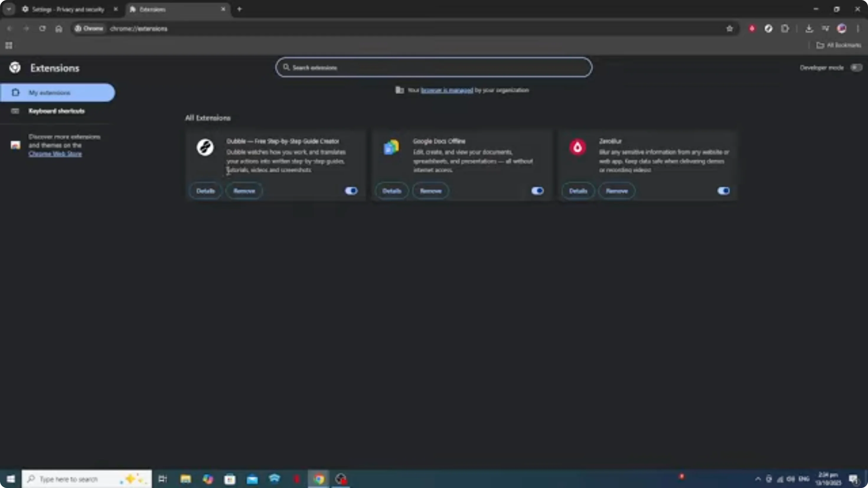This screenshot has height=488, width=868.
Task: Click the Search extensions field
Action: click(433, 67)
